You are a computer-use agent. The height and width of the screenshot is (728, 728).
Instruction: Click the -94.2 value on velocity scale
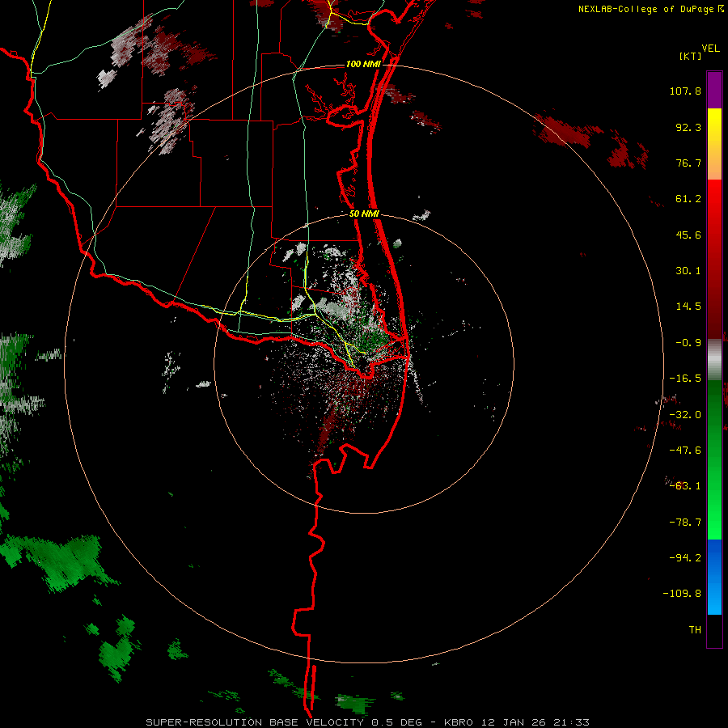tap(685, 557)
